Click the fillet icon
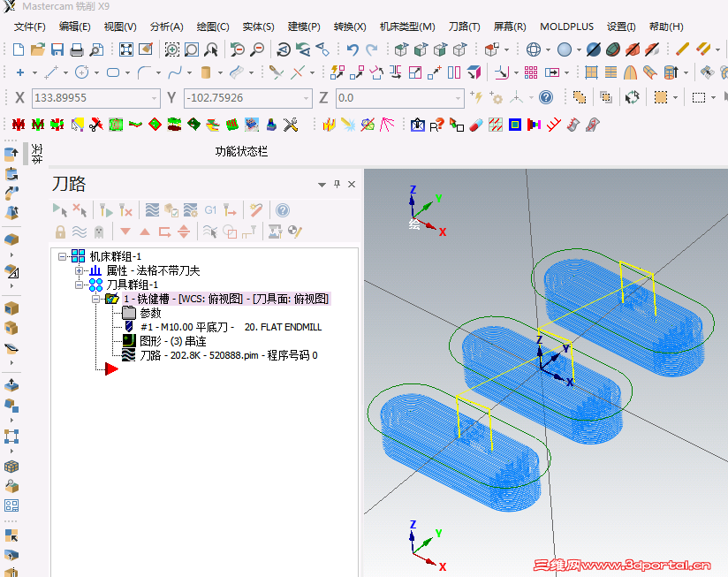This screenshot has width=728, height=577. (x=144, y=72)
